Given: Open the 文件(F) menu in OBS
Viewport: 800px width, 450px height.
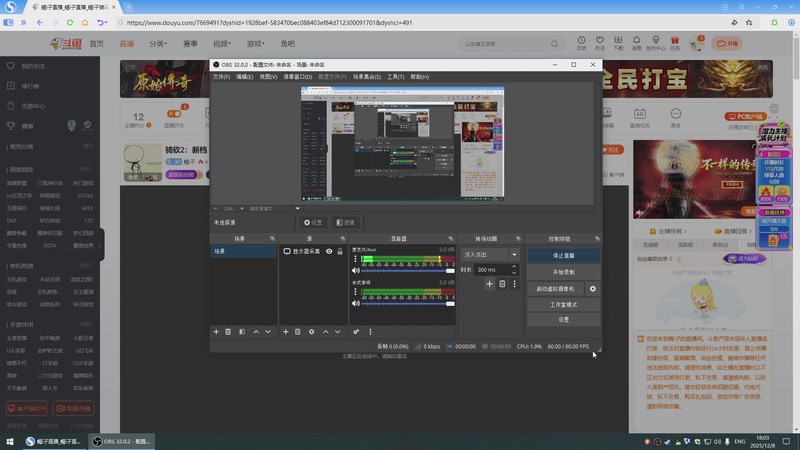Looking at the screenshot, I should (221, 77).
